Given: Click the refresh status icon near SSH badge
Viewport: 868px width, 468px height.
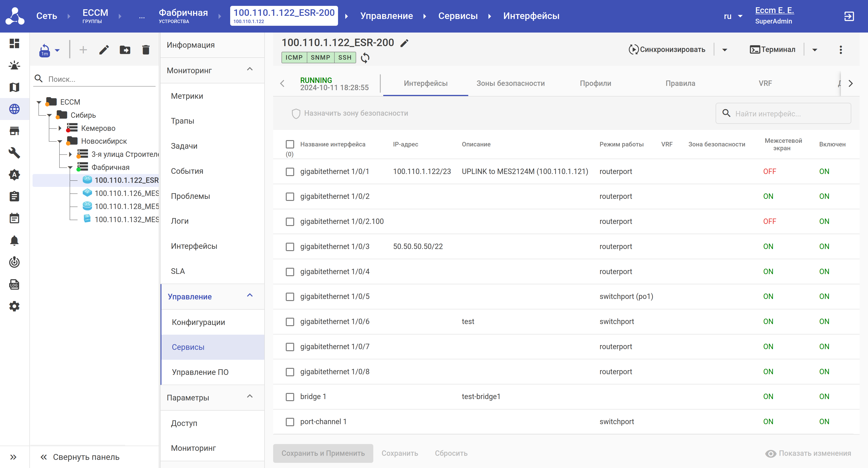Looking at the screenshot, I should pyautogui.click(x=365, y=58).
